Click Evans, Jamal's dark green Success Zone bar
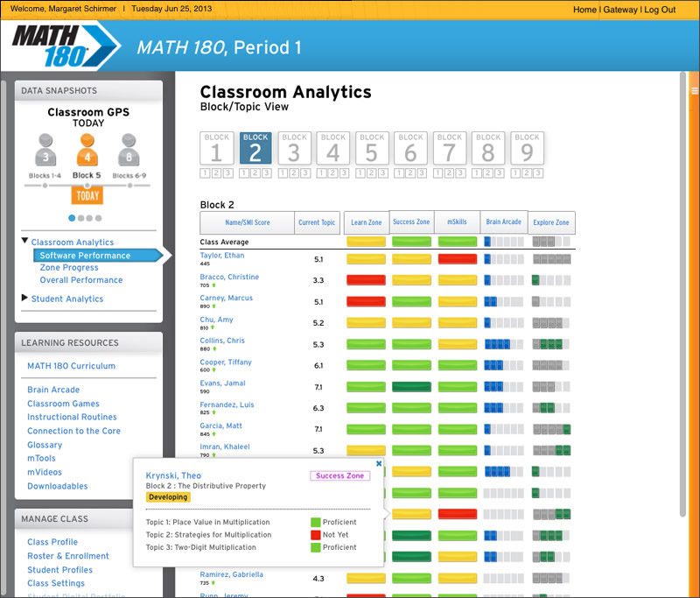 (x=411, y=387)
